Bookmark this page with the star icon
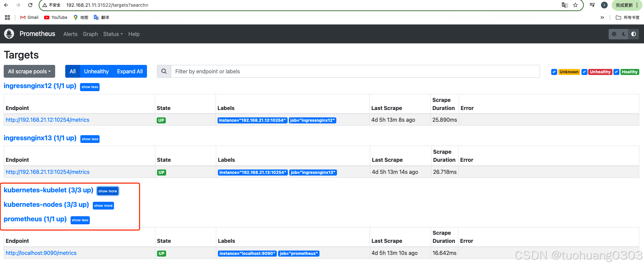The width and height of the screenshot is (644, 266). click(575, 5)
